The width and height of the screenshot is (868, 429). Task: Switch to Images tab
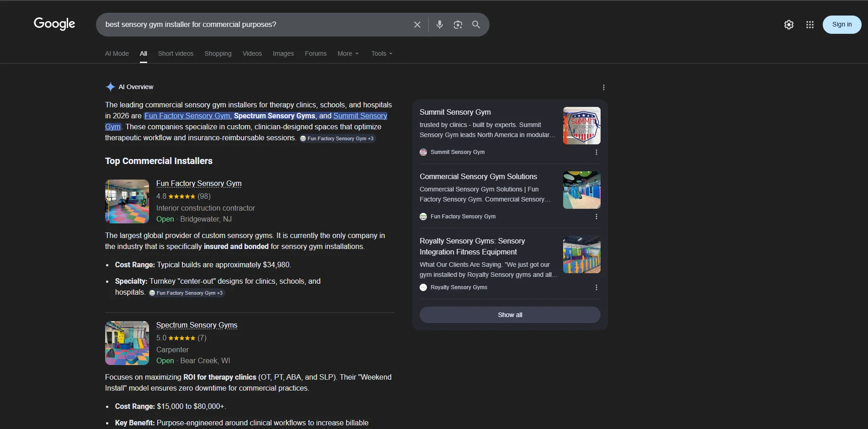[x=283, y=53]
